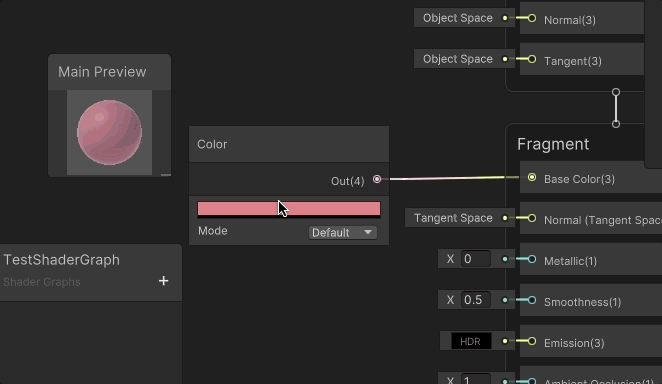662x384 pixels.
Task: Click the Main Preview panel title
Action: click(102, 72)
